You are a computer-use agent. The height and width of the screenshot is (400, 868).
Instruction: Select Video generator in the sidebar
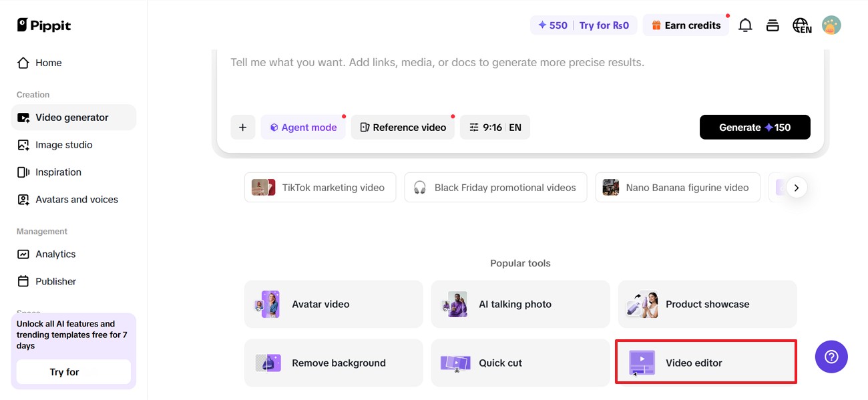71,117
